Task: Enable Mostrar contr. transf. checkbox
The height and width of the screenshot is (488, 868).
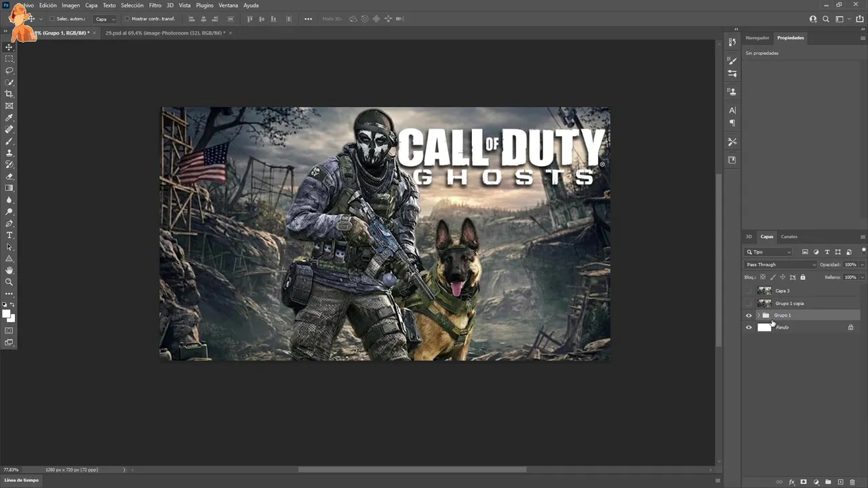Action: tap(127, 19)
